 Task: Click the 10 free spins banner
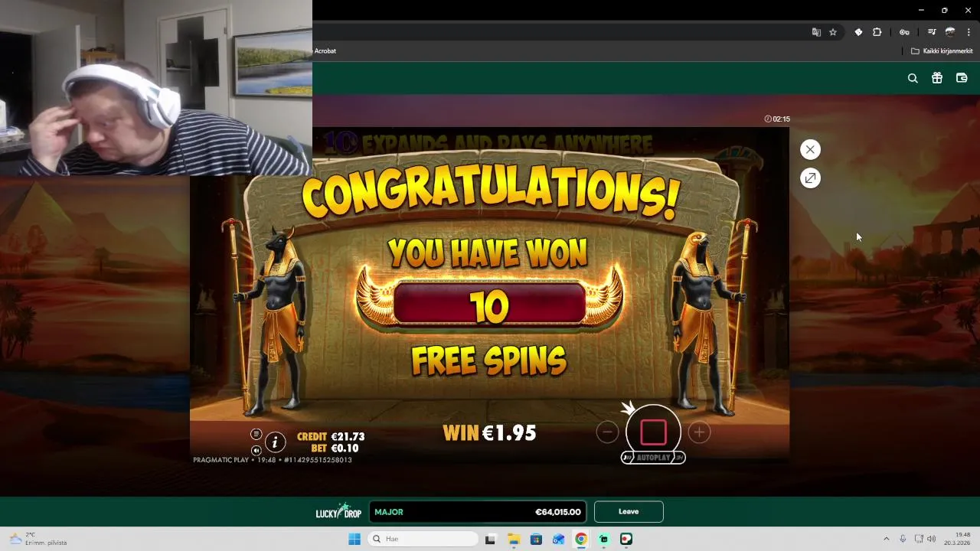[x=489, y=306]
